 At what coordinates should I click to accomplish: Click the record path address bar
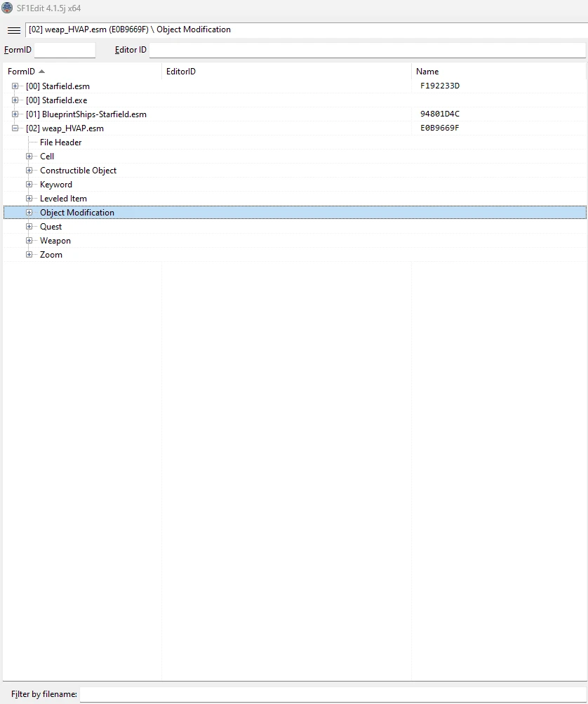[307, 29]
